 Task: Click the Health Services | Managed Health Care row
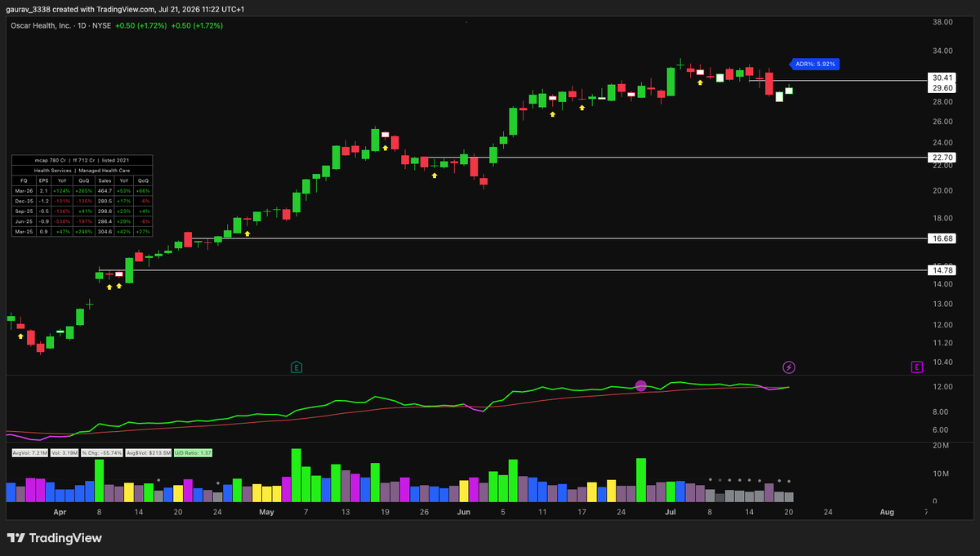82,171
